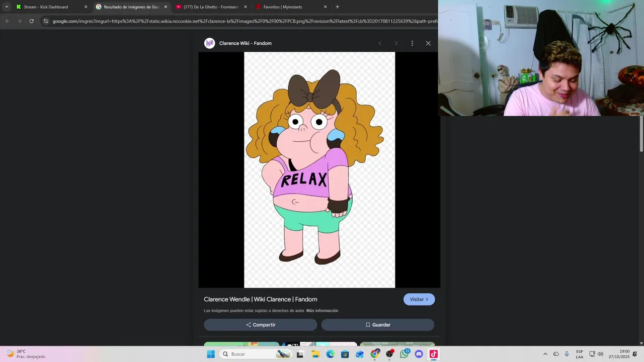The image size is (644, 362).
Task: Open the clock and calendar 19:00
Action: click(619, 354)
